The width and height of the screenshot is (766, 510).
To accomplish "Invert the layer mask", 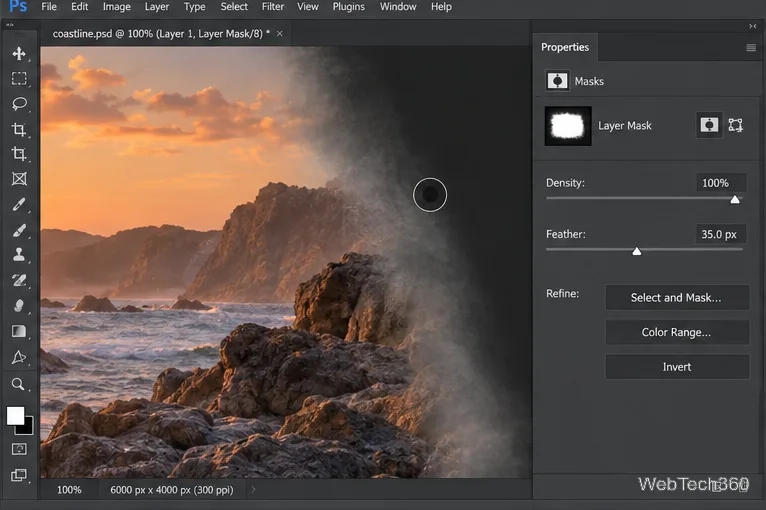I will click(x=677, y=367).
